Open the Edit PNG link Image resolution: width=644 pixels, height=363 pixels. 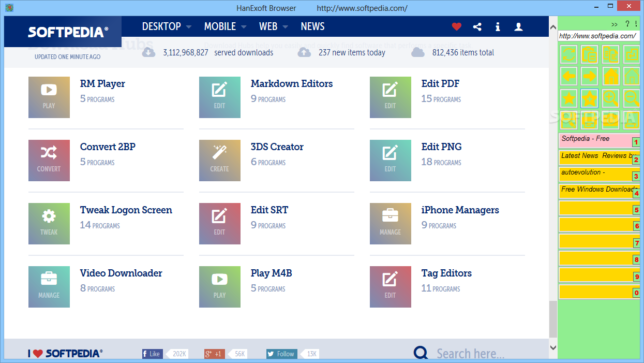[x=441, y=147]
